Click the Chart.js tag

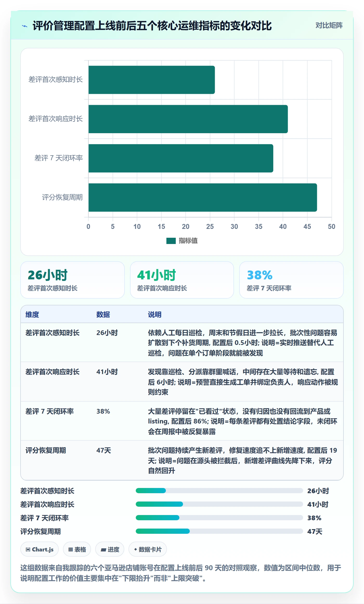40,550
